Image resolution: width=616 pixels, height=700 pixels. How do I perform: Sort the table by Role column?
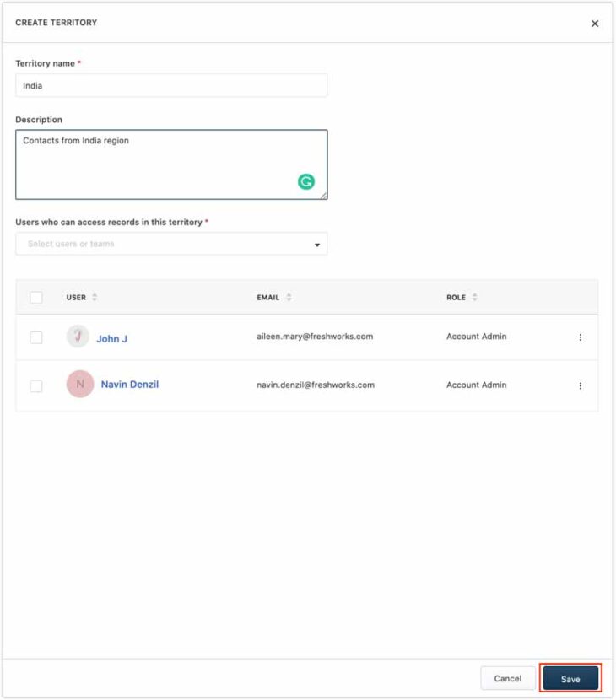point(474,298)
